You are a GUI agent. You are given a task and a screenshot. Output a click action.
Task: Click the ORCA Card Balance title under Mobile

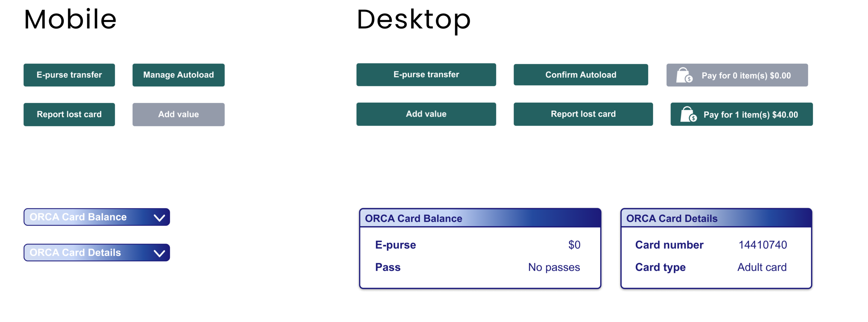pos(78,217)
